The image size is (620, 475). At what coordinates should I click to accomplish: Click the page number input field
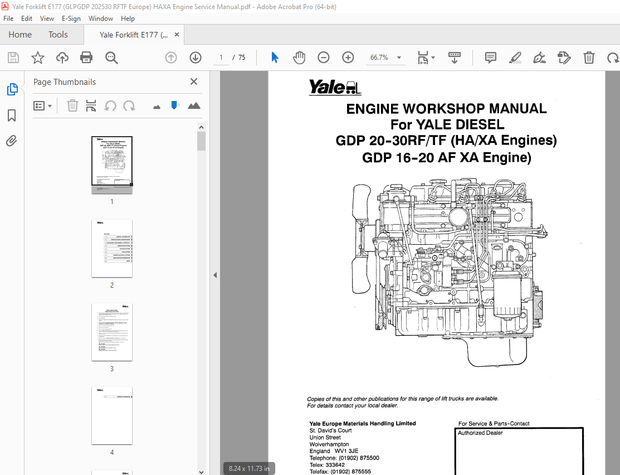click(221, 58)
